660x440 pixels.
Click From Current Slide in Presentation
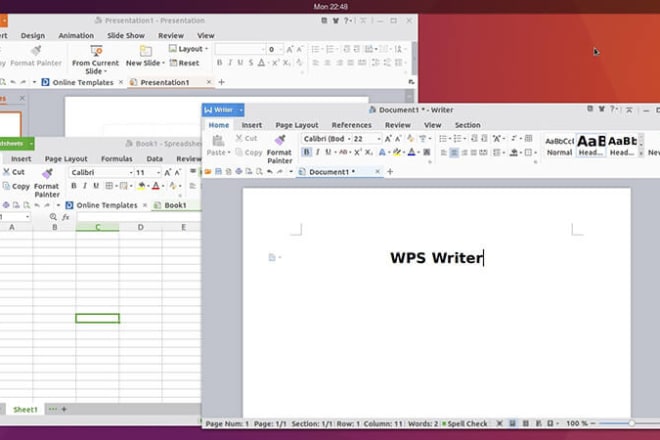click(96, 59)
